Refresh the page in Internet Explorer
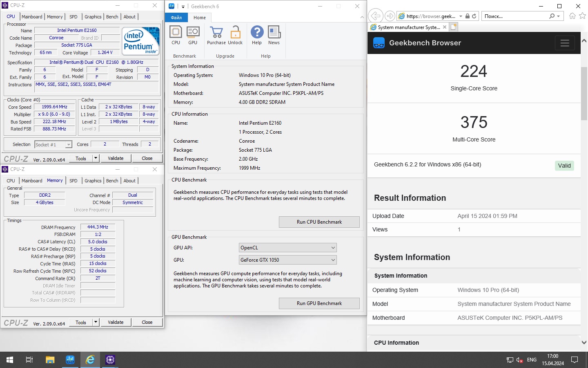588x368 pixels. pyautogui.click(x=474, y=16)
